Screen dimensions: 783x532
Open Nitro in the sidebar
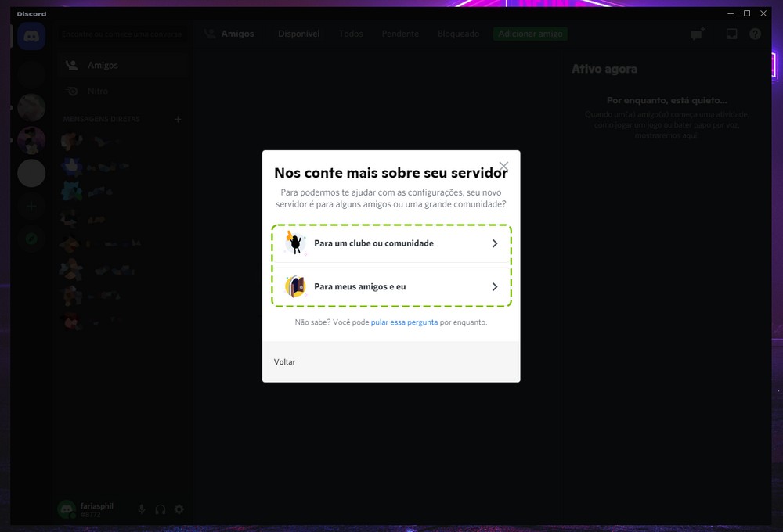click(x=122, y=92)
